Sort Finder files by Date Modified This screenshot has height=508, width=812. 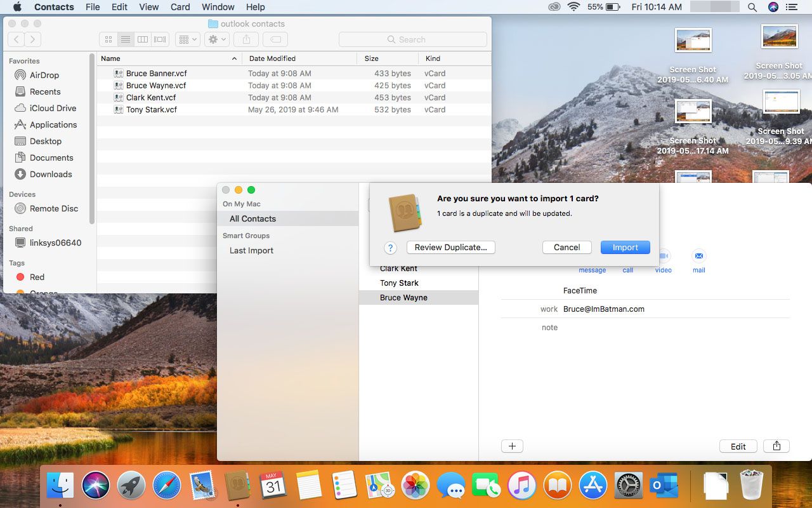click(300, 58)
